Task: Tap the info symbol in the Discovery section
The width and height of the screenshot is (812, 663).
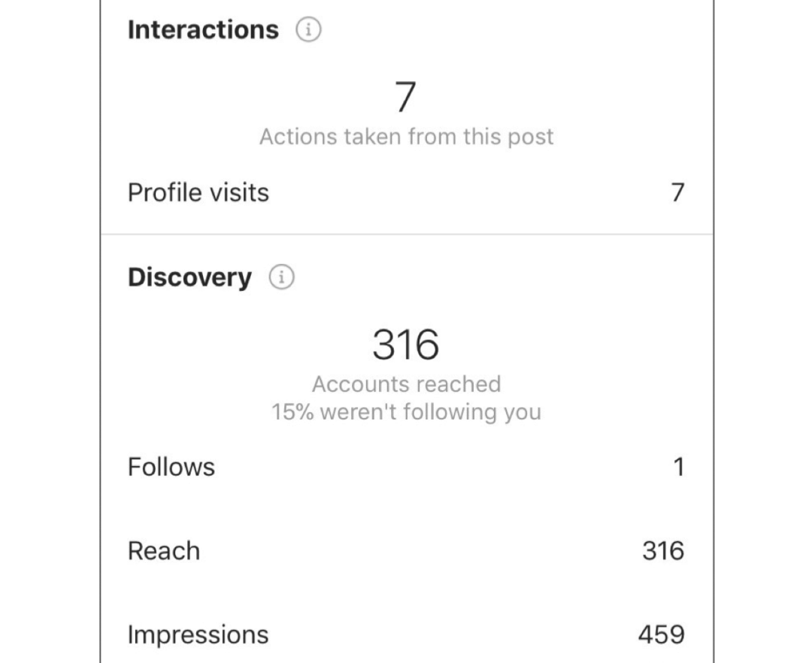Action: click(283, 277)
